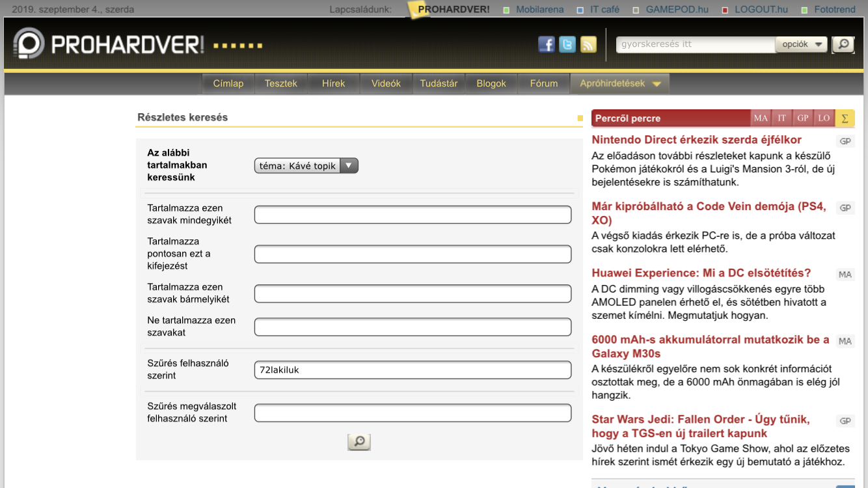Click the GP badge beside Code Vein headline

click(x=845, y=208)
